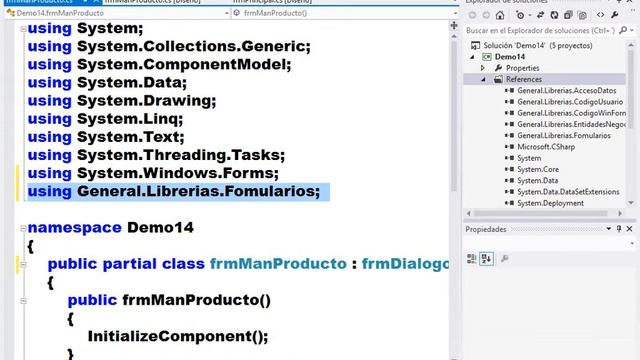
Task: Collapse the frmManProducto() constructor outline block
Action: click(23, 301)
